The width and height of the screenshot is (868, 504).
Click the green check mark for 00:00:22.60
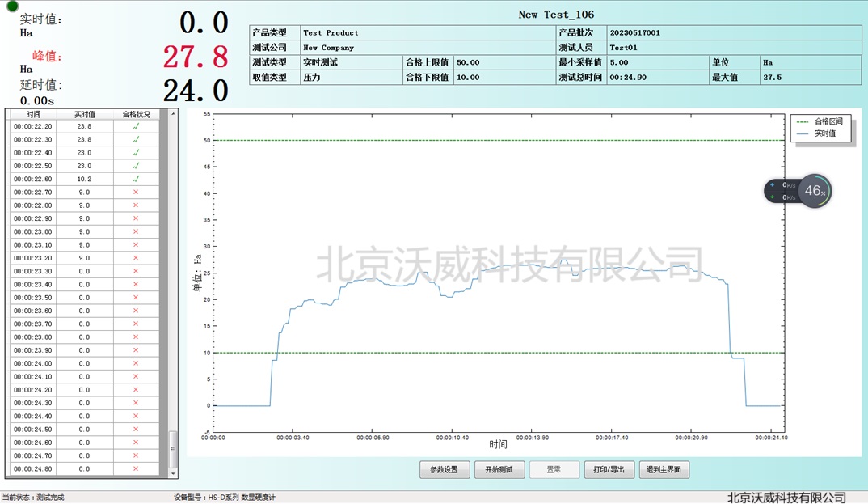tap(136, 179)
